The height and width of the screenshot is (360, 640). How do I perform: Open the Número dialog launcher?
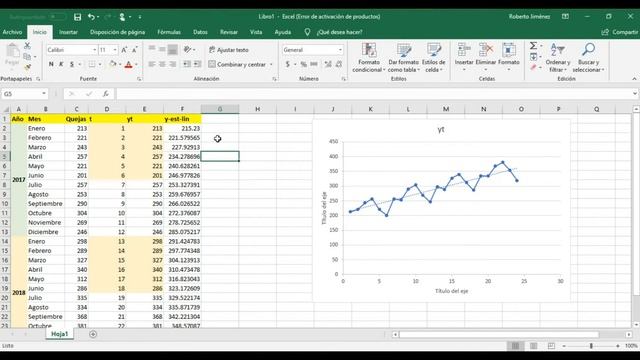343,79
